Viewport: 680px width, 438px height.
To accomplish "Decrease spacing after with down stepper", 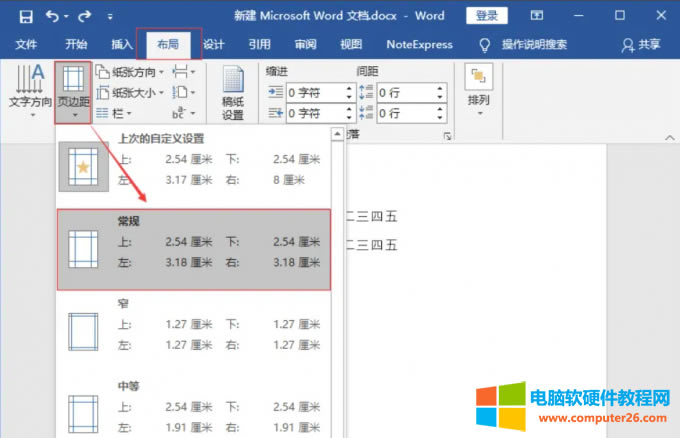I will [440, 118].
